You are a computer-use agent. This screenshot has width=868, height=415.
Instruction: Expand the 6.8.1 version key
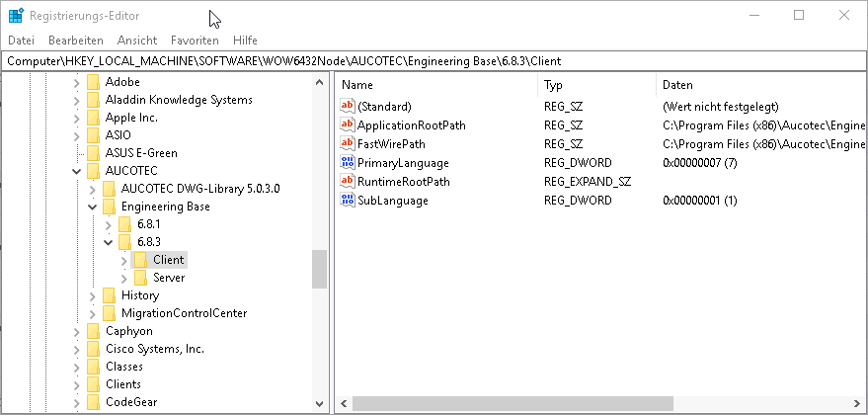pyautogui.click(x=109, y=224)
